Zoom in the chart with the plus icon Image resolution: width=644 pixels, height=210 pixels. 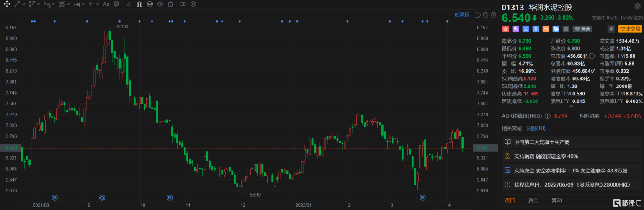coord(493,15)
